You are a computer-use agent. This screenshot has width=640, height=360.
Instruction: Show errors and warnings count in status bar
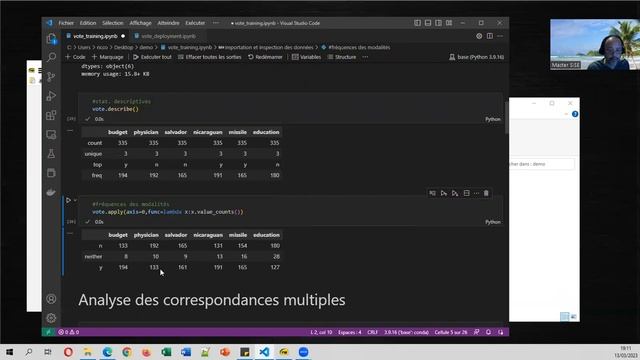click(69, 332)
